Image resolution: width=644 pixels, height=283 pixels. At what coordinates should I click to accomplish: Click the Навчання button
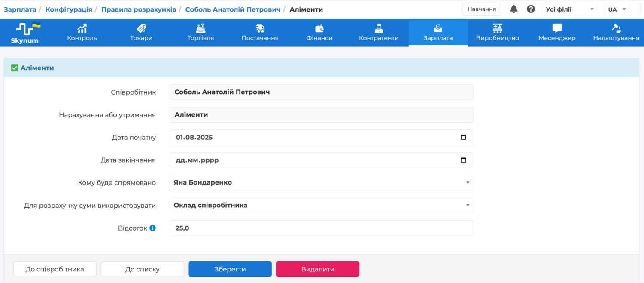481,9
